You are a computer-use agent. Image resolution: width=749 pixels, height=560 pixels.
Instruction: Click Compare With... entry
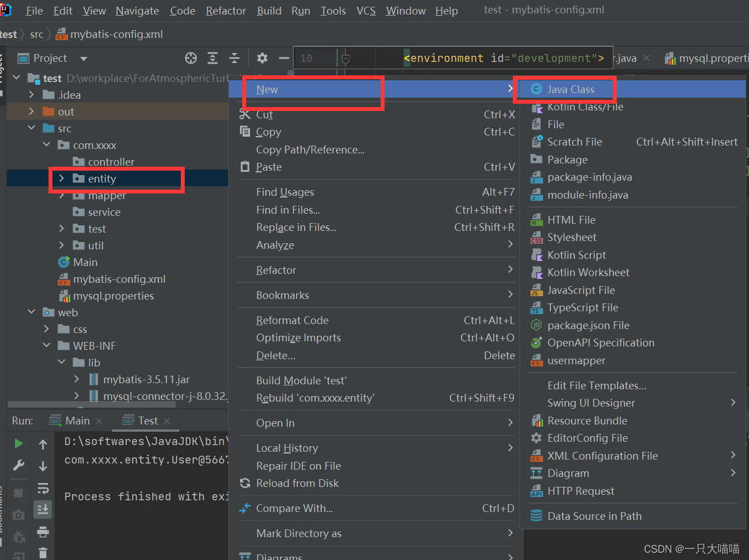(375, 508)
